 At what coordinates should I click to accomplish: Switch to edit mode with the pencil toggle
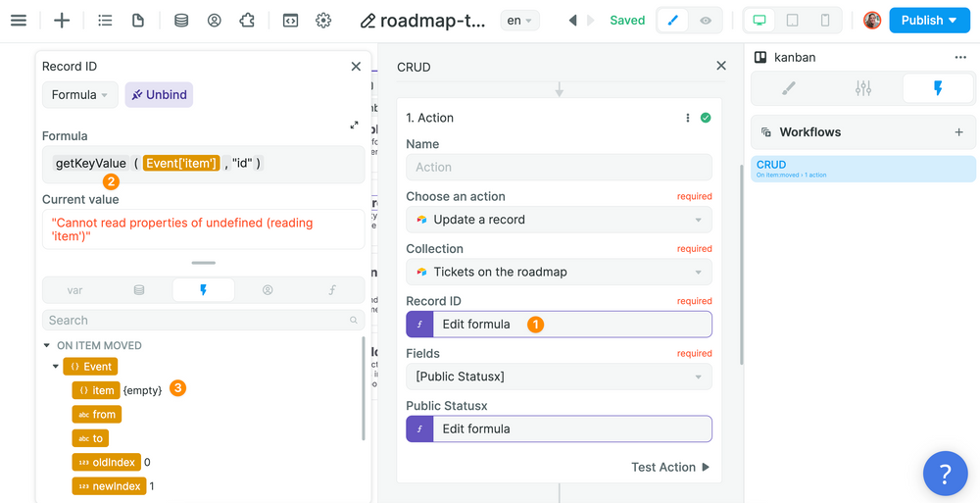tap(672, 21)
